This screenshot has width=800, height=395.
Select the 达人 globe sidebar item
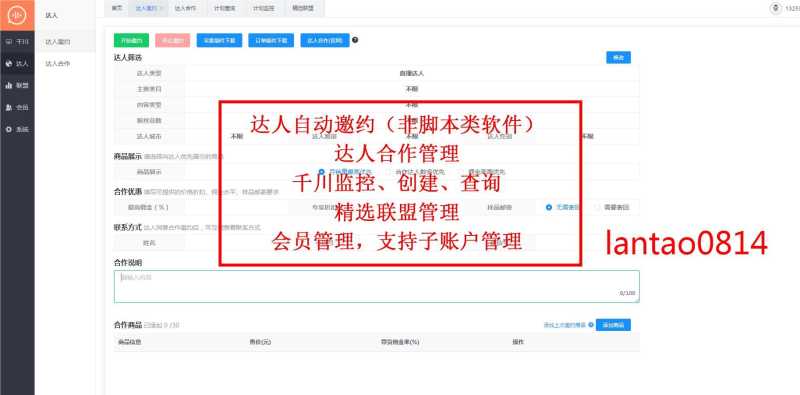click(17, 64)
